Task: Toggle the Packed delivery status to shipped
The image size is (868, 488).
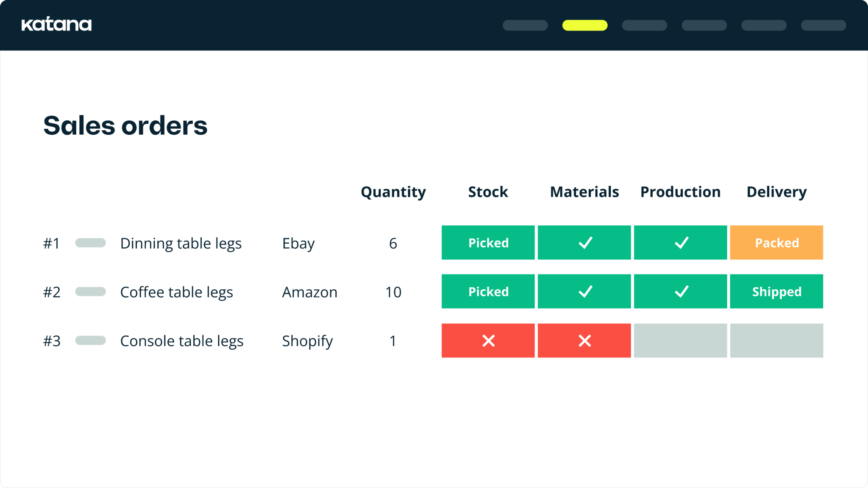Action: coord(776,243)
